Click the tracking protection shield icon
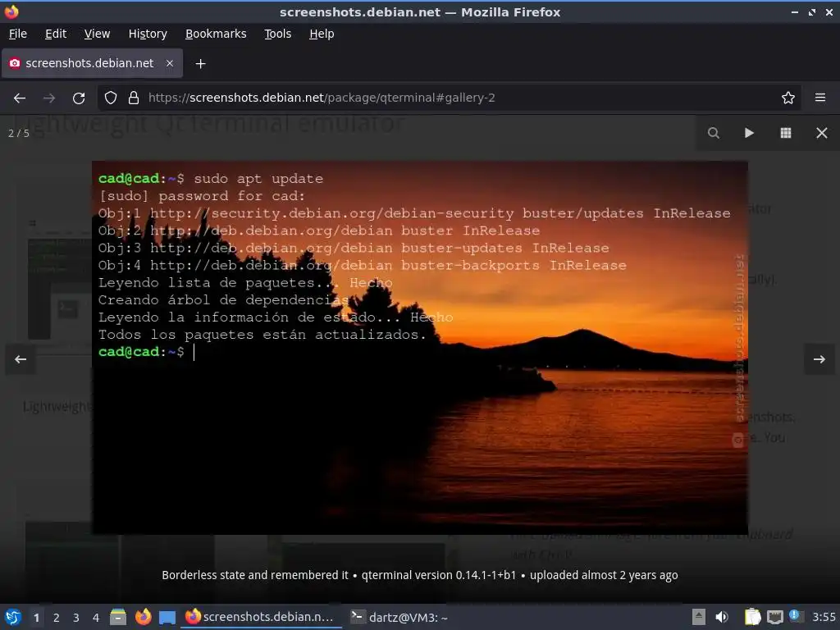Viewport: 840px width, 630px height. [111, 98]
